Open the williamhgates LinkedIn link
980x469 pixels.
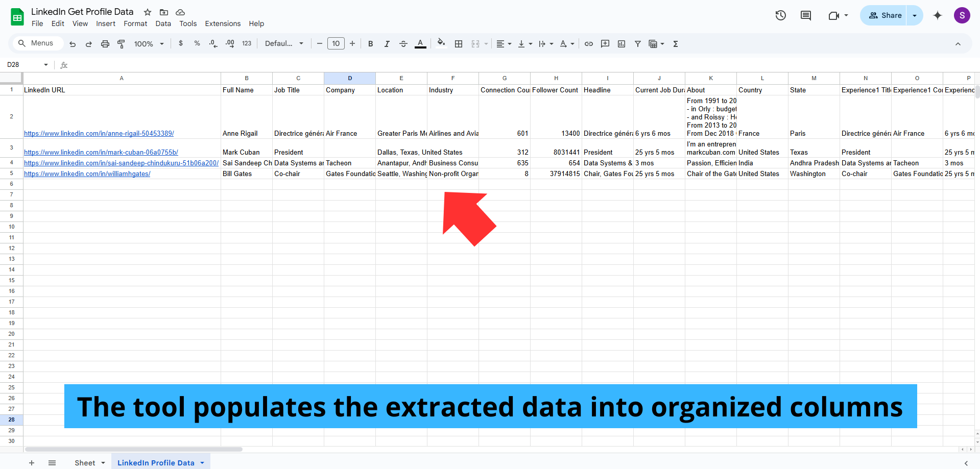coord(87,174)
